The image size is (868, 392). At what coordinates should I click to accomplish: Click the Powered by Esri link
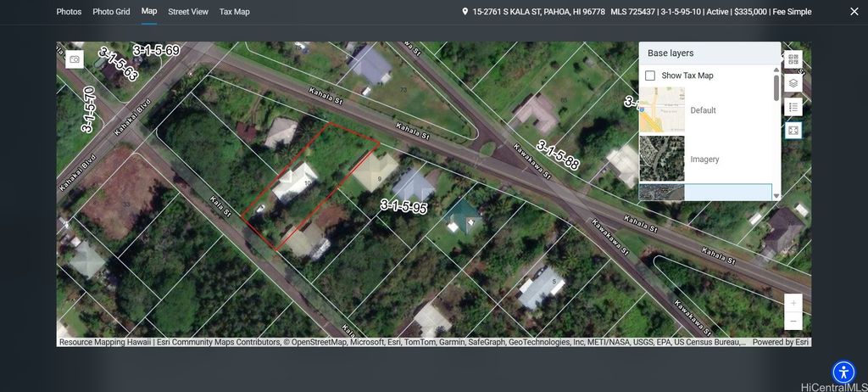click(x=780, y=343)
